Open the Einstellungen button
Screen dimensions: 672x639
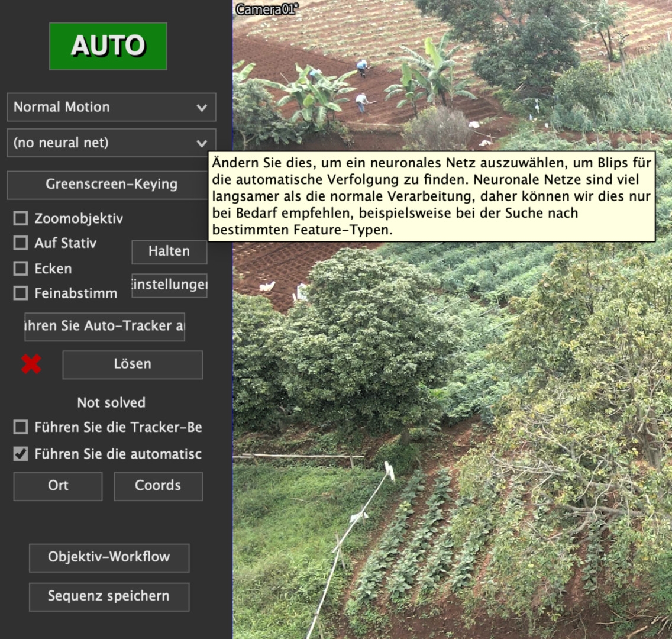click(169, 285)
